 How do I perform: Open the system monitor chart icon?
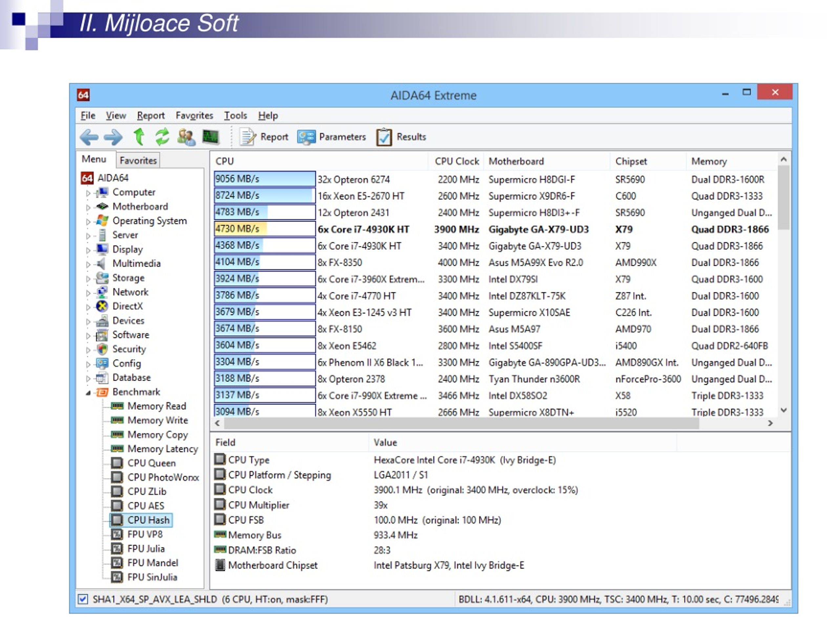(211, 137)
